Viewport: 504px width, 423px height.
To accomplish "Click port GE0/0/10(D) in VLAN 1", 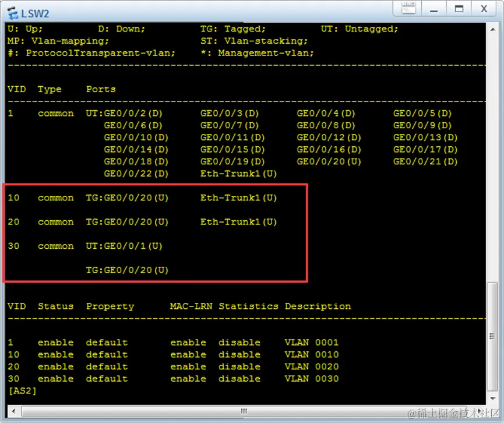I will click(x=136, y=138).
